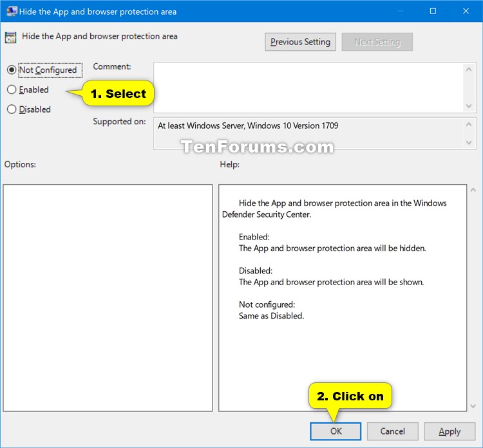
Task: Click the empty Options pane
Action: (x=108, y=298)
